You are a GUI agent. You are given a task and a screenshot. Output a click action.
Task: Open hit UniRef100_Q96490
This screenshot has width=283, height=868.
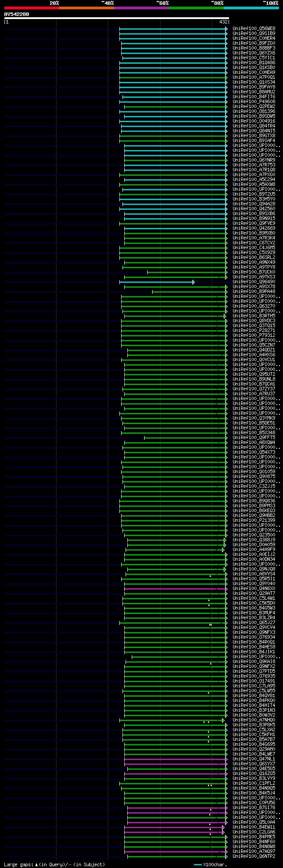pyautogui.click(x=254, y=282)
